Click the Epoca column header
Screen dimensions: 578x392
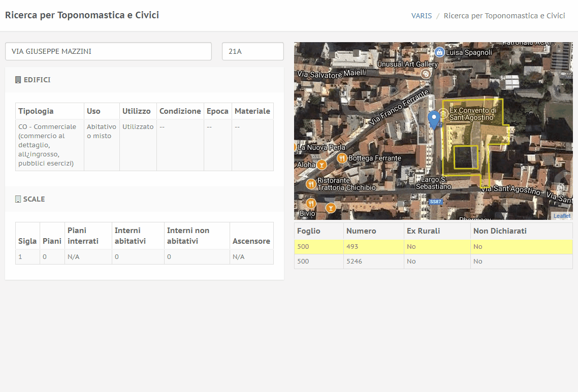click(217, 111)
